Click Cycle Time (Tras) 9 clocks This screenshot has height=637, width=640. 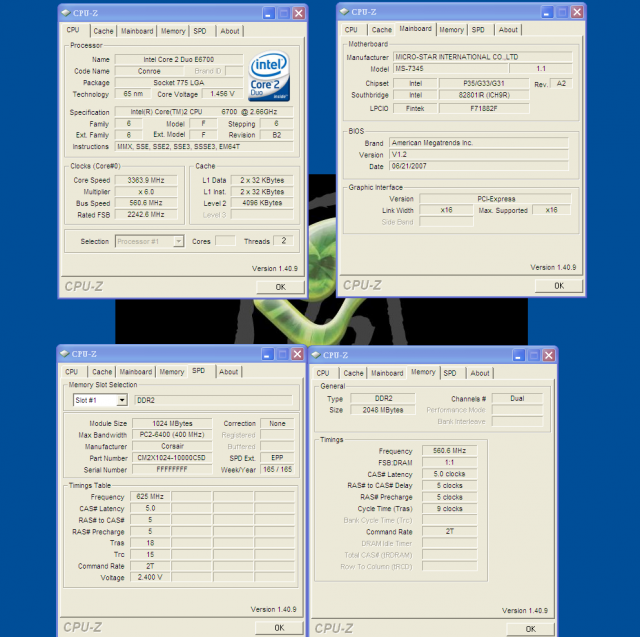point(449,508)
